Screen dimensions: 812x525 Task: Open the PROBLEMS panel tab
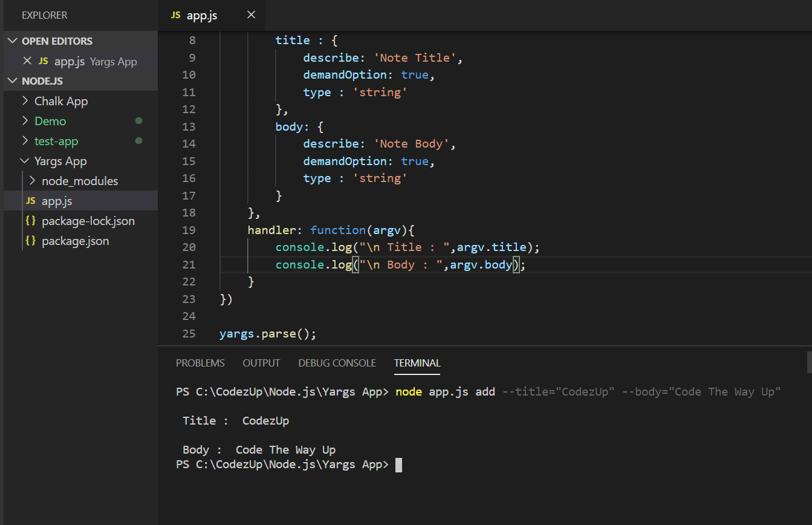coord(200,363)
